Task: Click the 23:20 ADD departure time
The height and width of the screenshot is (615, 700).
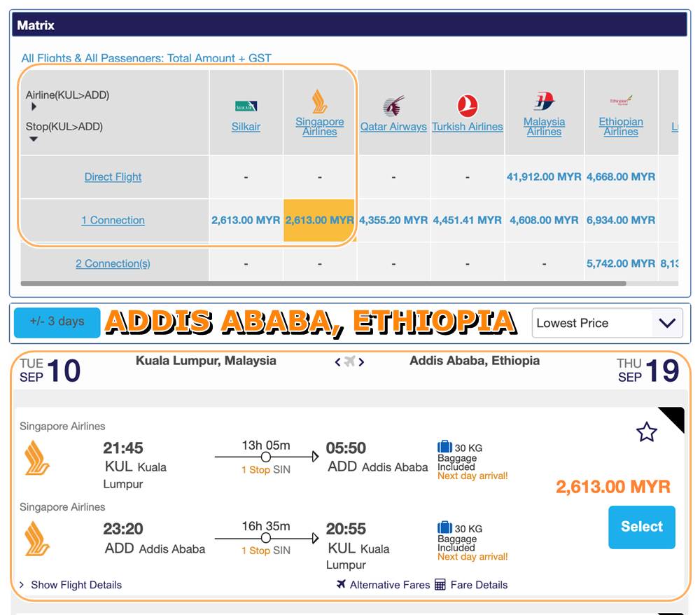Action: 123,529
